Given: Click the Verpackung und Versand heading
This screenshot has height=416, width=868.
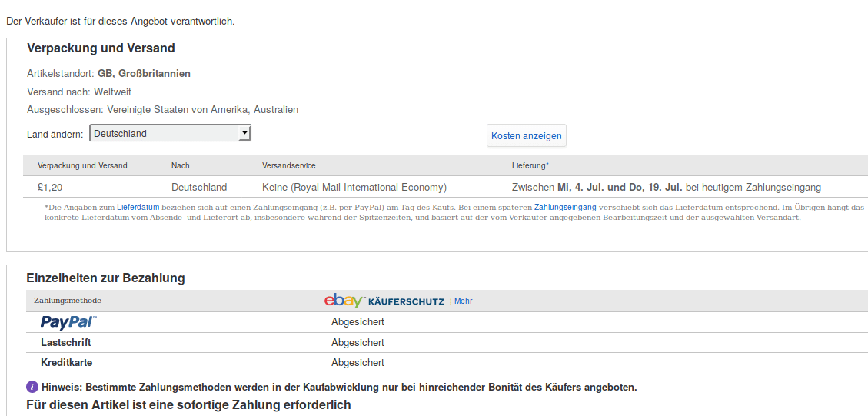Looking at the screenshot, I should pyautogui.click(x=101, y=48).
